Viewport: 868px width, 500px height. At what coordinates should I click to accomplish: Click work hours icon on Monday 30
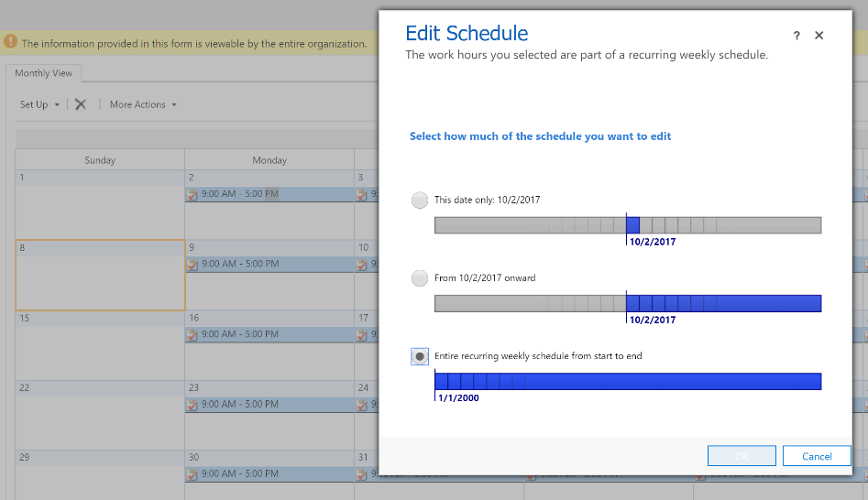point(192,474)
